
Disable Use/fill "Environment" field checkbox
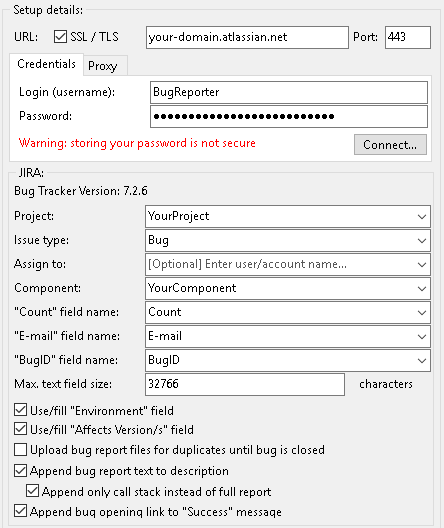tap(21, 410)
